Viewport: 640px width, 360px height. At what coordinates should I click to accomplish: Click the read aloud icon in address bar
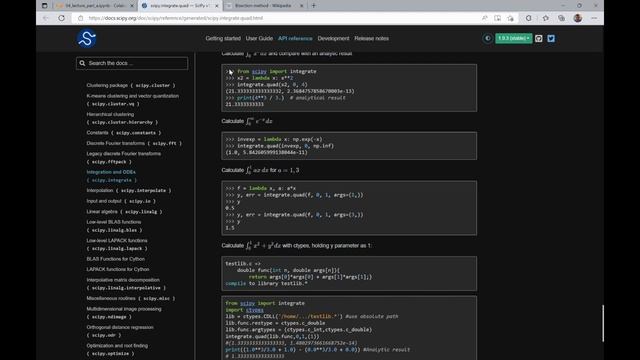(x=484, y=18)
